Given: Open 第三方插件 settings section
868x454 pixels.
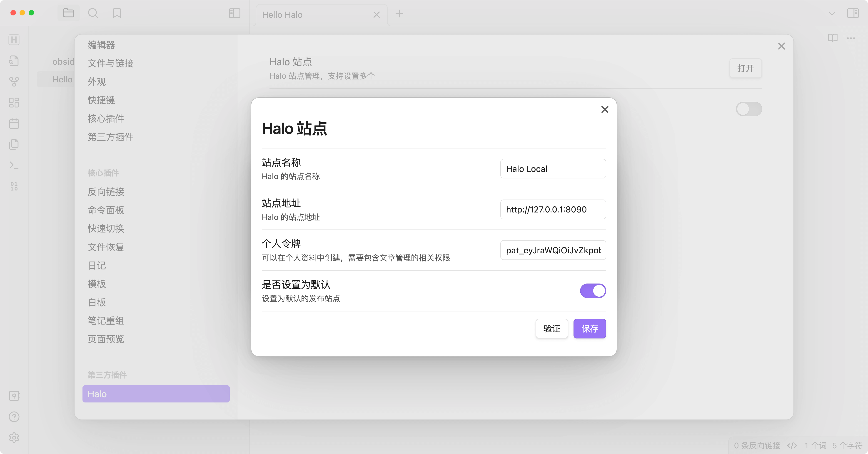Looking at the screenshot, I should pos(110,137).
